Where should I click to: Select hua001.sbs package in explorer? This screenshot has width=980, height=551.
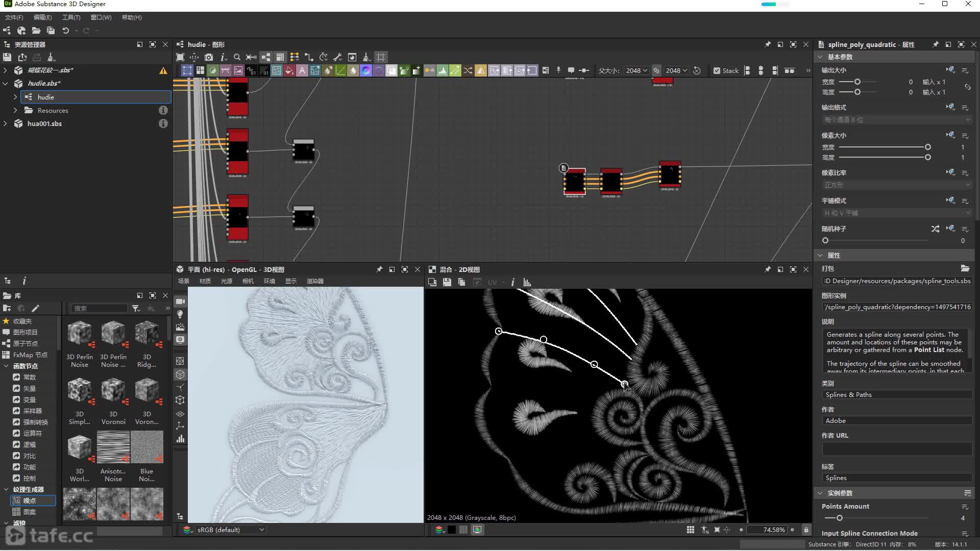coord(44,123)
